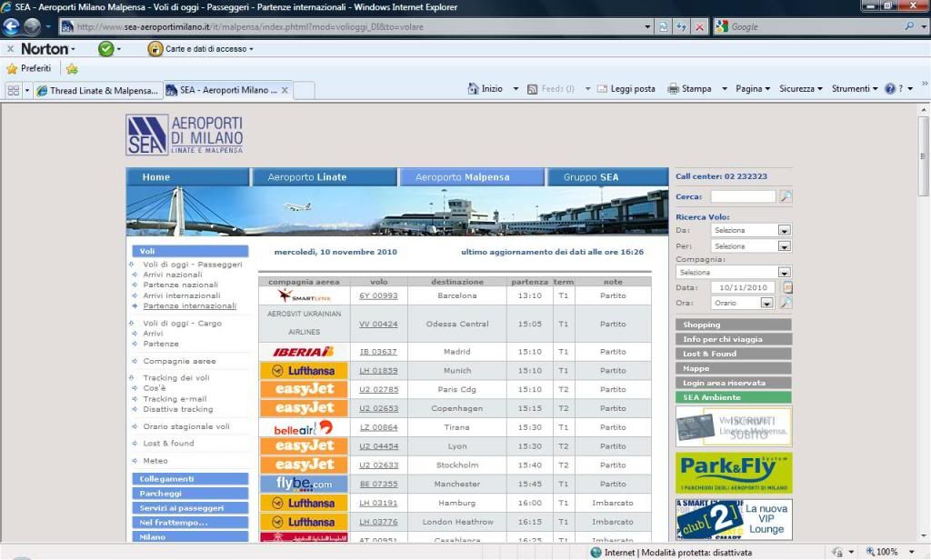This screenshot has width=931, height=560.
Task: Click the add-to-favorites star icon
Action: coord(72,69)
